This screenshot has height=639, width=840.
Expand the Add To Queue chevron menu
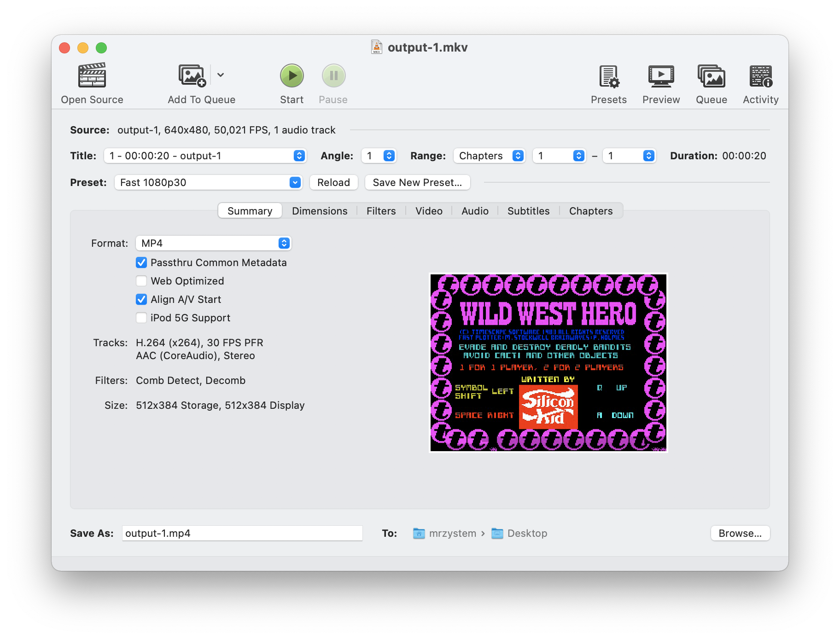pos(221,75)
